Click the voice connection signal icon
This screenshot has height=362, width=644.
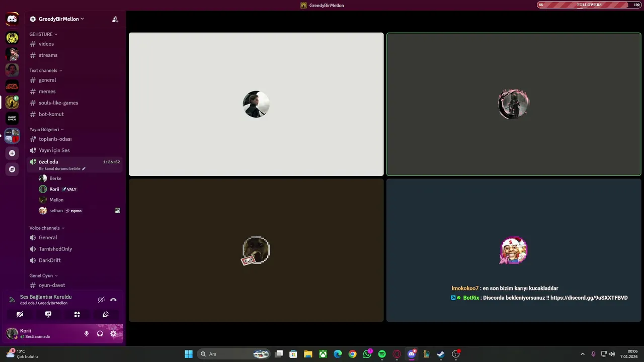click(x=12, y=300)
